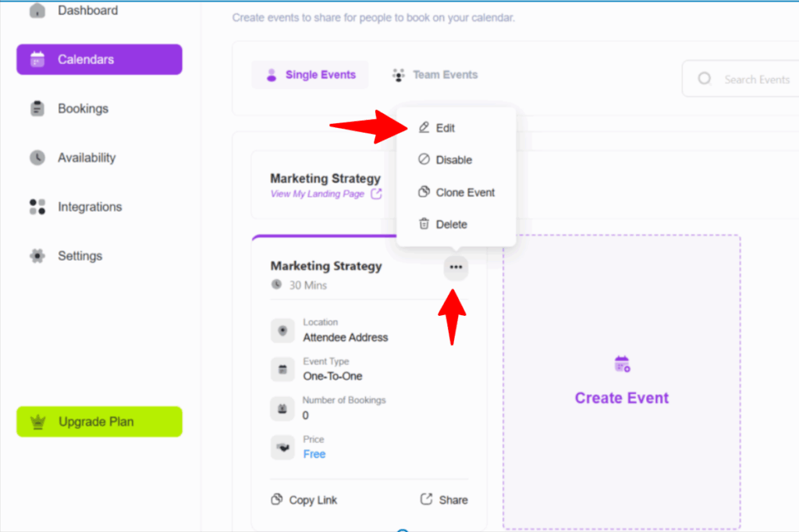This screenshot has width=799, height=532.
Task: Select Clone Event menu option
Action: coord(465,193)
